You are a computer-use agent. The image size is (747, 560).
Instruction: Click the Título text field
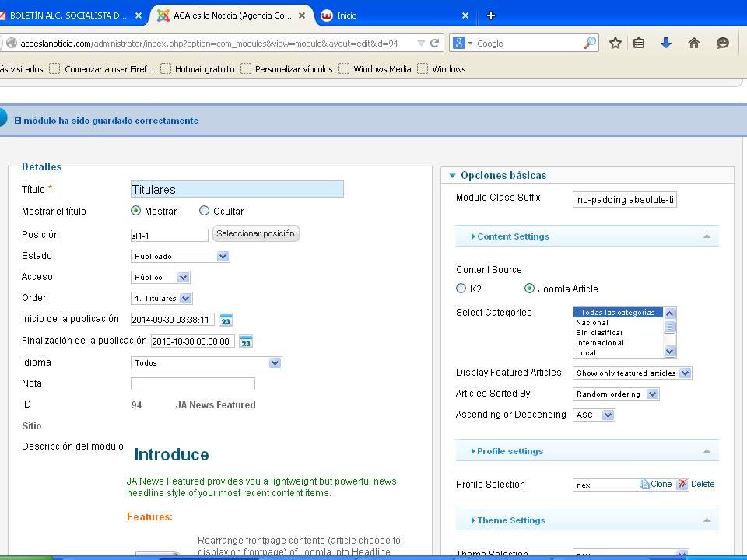pos(237,189)
